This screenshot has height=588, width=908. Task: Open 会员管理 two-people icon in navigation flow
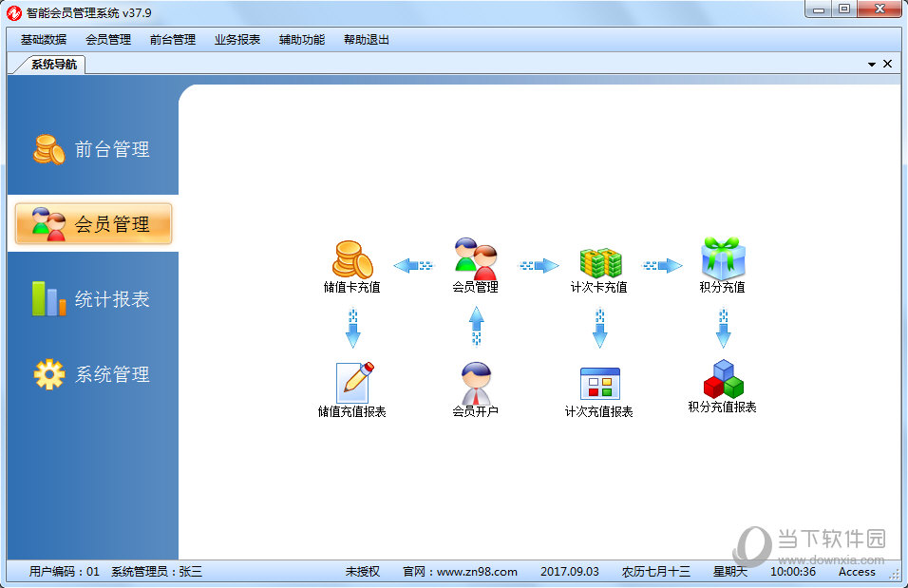coord(476,258)
